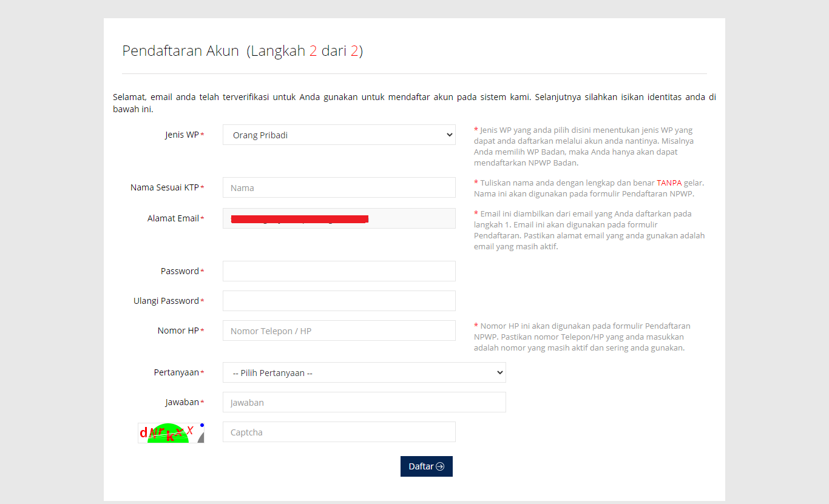
Task: Click the Captcha text field
Action: click(x=339, y=432)
